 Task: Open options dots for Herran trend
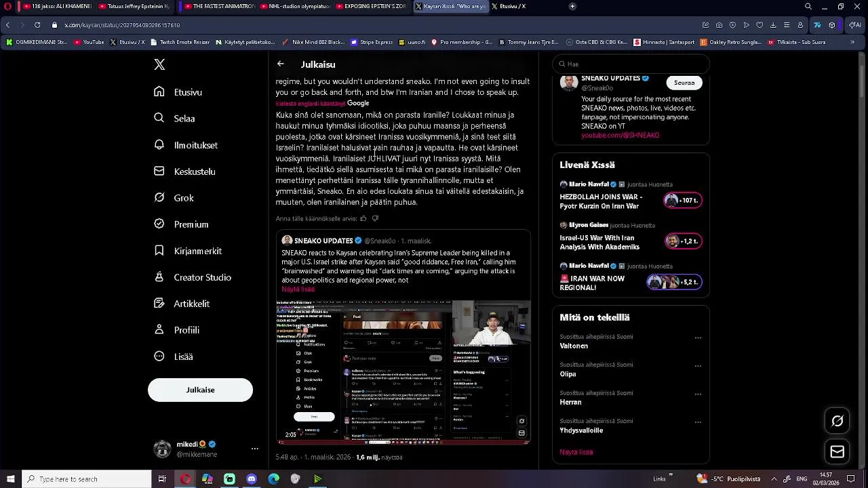tap(698, 394)
